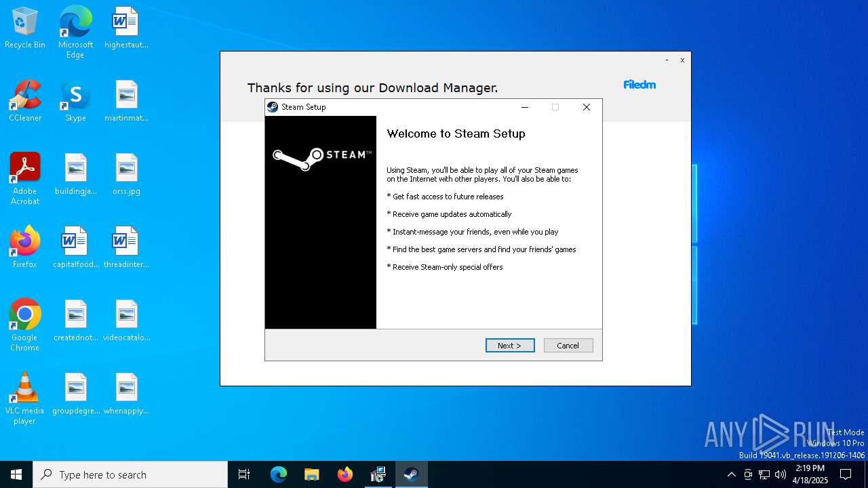This screenshot has height=488, width=868.
Task: Select the Adobe Acrobat desktop shortcut
Action: point(25,179)
